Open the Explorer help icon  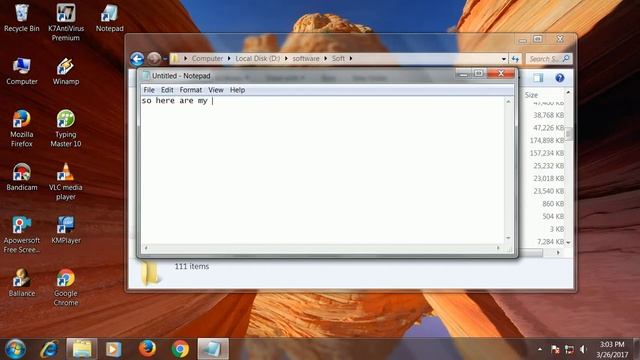560,78
